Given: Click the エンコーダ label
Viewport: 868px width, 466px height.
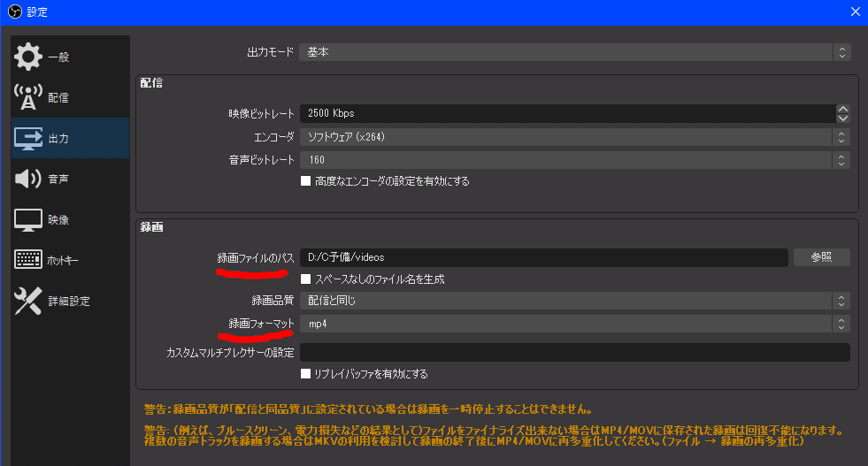Looking at the screenshot, I should tap(273, 137).
